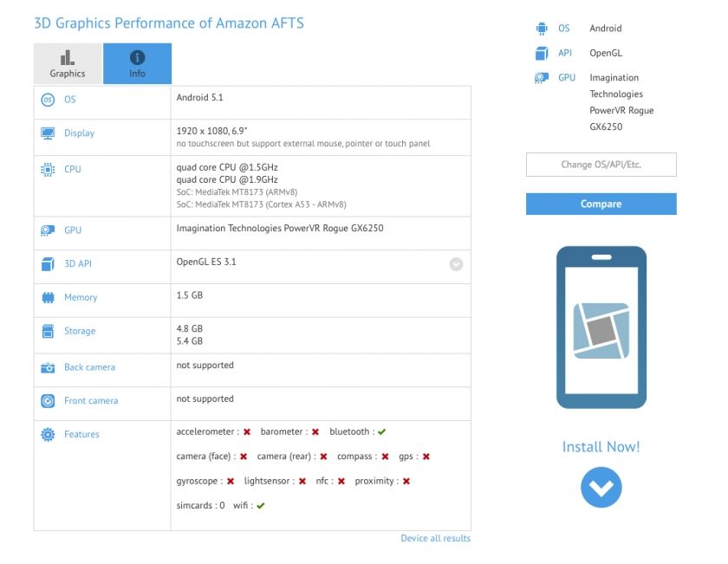The height and width of the screenshot is (564, 728).
Task: Open the Device all results link
Action: click(435, 539)
